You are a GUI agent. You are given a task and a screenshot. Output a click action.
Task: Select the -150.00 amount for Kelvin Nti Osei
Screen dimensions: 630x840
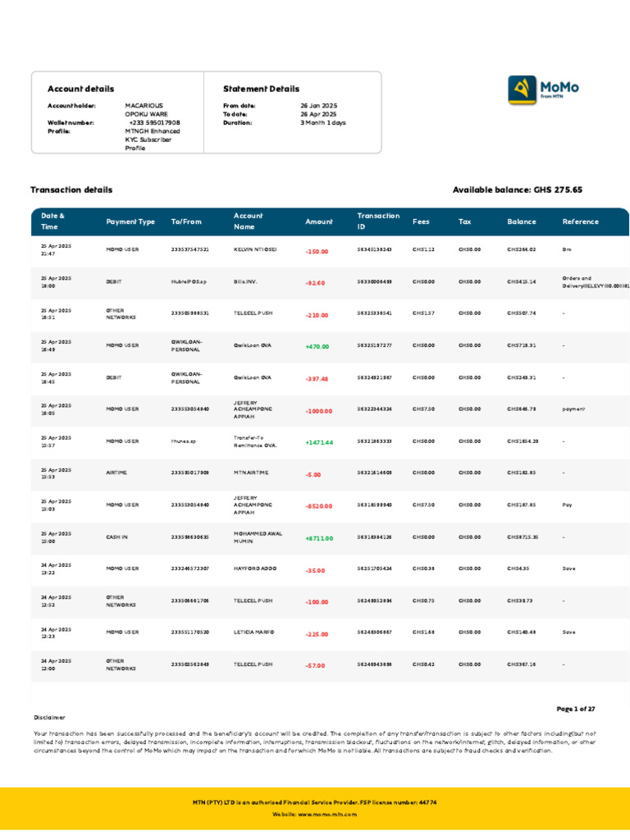(317, 251)
